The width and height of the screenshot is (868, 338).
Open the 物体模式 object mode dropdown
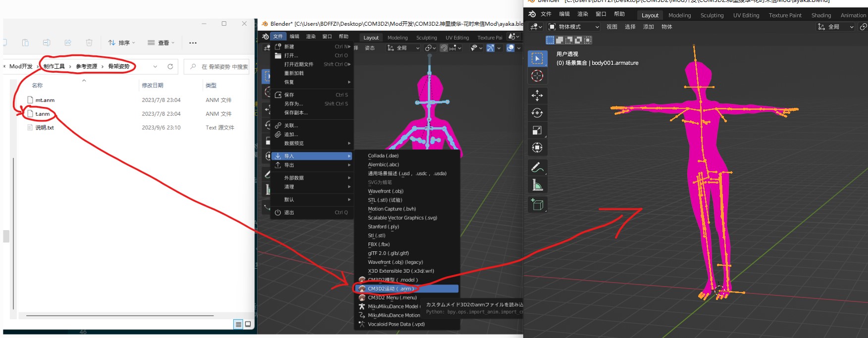[574, 27]
